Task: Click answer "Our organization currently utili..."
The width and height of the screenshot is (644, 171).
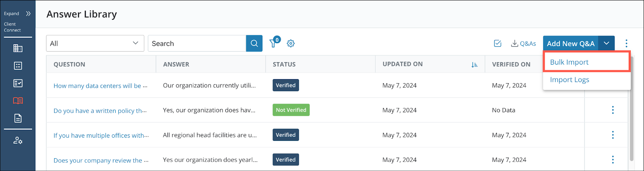Action: tap(209, 85)
